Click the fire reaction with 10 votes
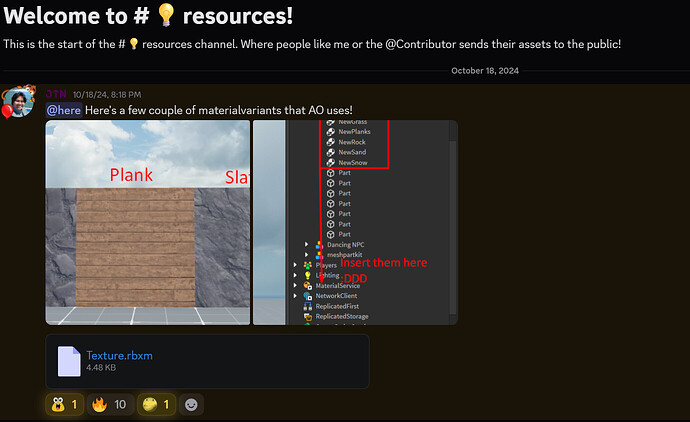This screenshot has width=690, height=422. [109, 404]
